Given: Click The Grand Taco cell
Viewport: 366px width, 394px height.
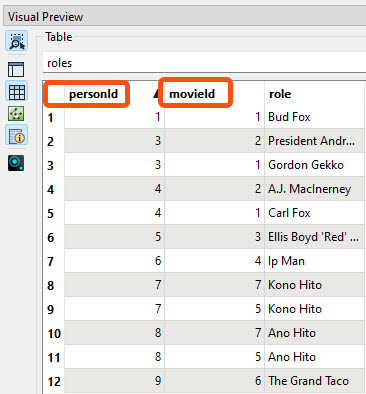Looking at the screenshot, I should tap(314, 381).
